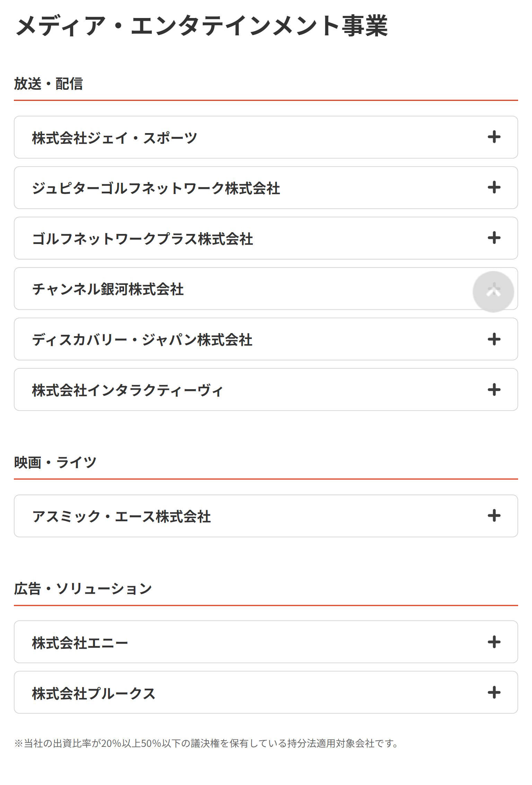
Task: Open ゴルフネットワークプラス株式会社 company title
Action: pos(142,239)
